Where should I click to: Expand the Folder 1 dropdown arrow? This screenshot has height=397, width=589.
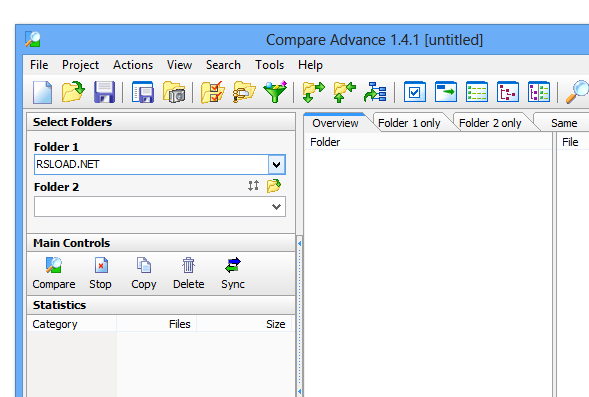click(x=276, y=165)
